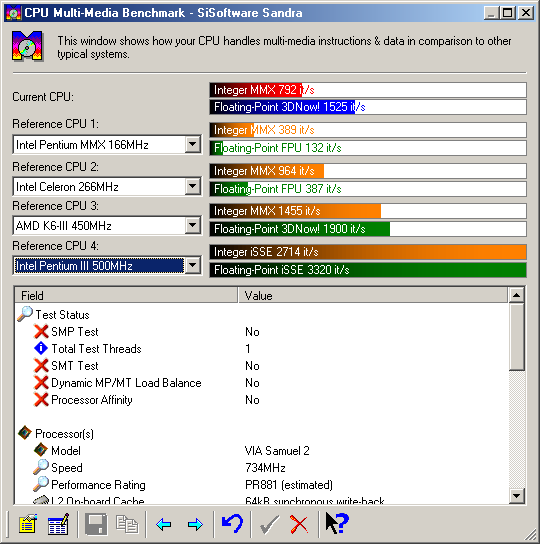Click the scrollbar down arrow in the list
Screen dimensions: 540x544
click(516, 495)
